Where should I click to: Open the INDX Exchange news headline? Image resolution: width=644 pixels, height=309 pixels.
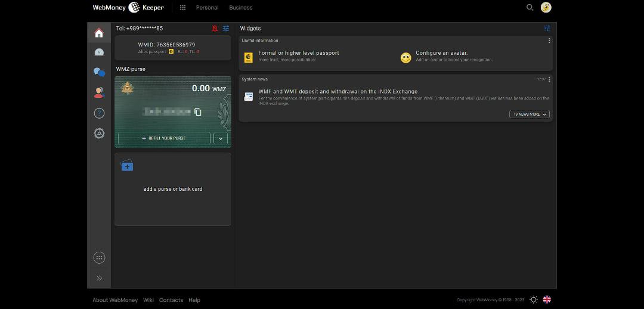pos(338,92)
